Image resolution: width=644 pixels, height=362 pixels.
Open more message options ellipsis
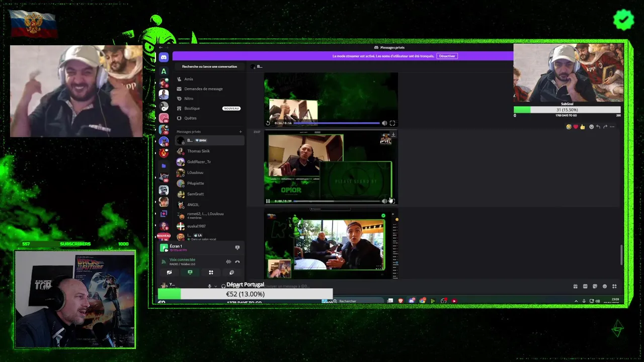612,127
